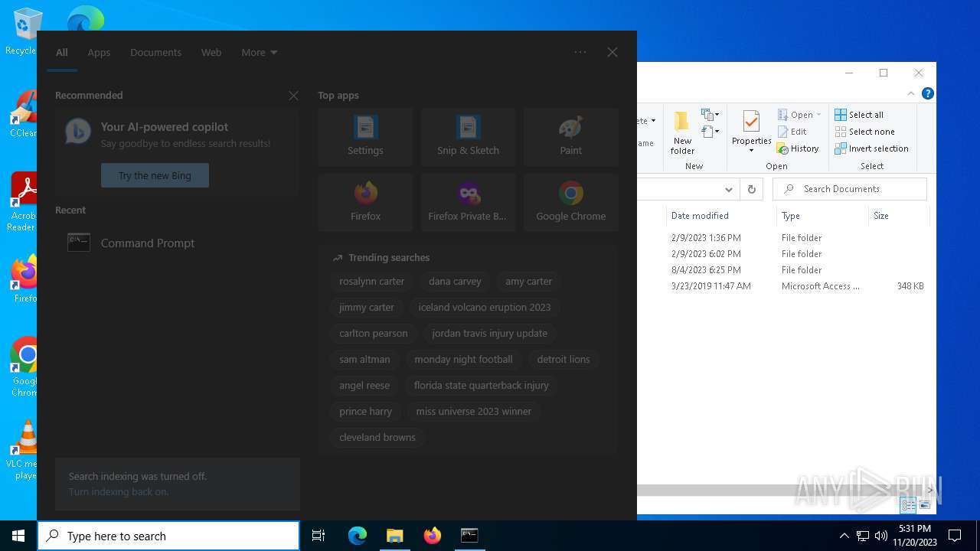The width and height of the screenshot is (980, 551).
Task: Click Select none in Explorer ribbon
Action: (864, 132)
